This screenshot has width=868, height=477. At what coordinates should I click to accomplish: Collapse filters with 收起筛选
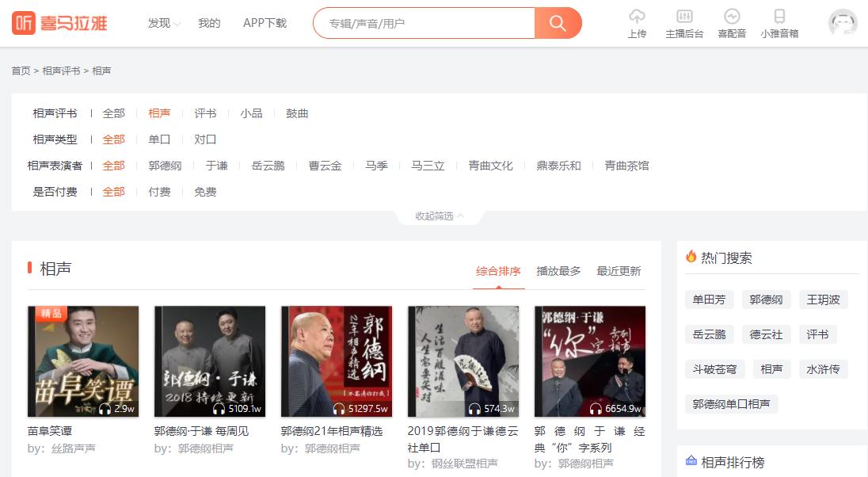point(440,216)
